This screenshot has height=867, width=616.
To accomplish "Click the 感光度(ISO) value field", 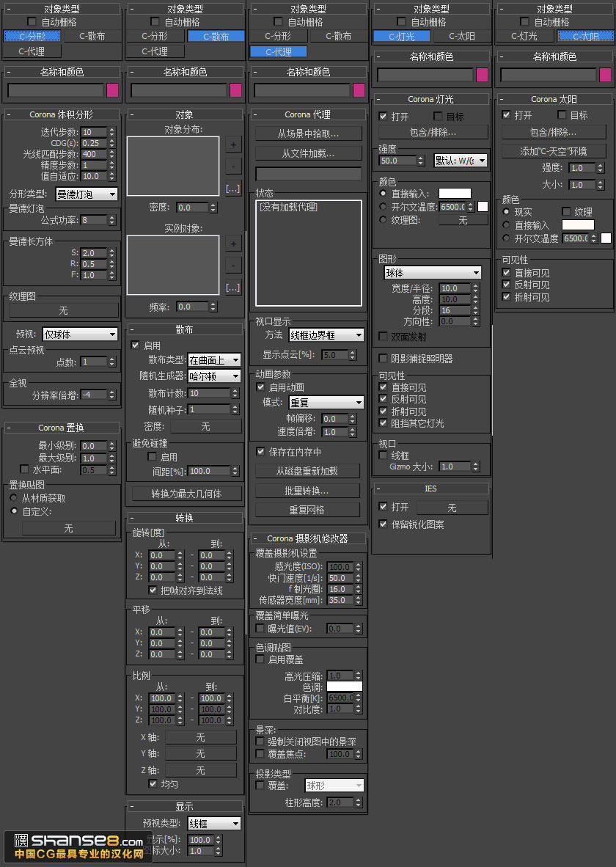I will (340, 567).
